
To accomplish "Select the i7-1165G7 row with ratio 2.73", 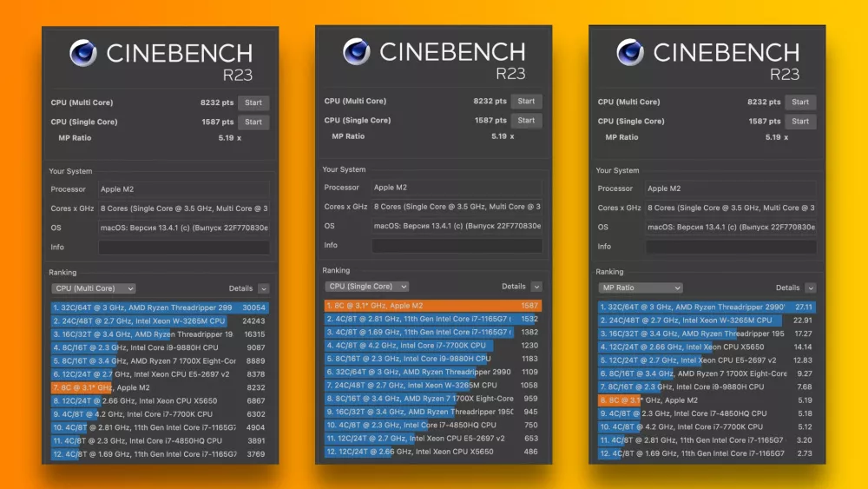I will 707,453.
